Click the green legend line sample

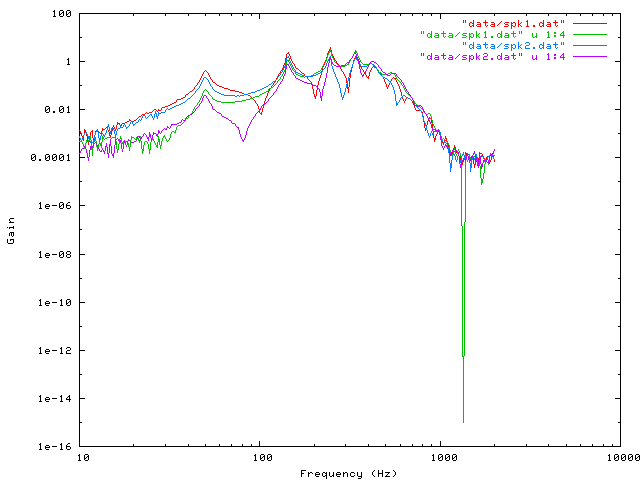[x=590, y=35]
